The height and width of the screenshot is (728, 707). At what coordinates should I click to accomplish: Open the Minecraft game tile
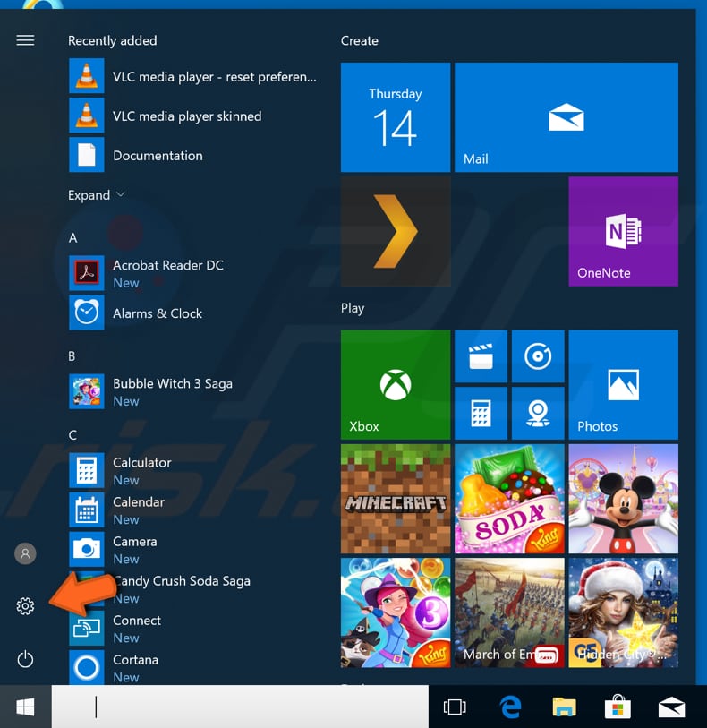click(396, 499)
